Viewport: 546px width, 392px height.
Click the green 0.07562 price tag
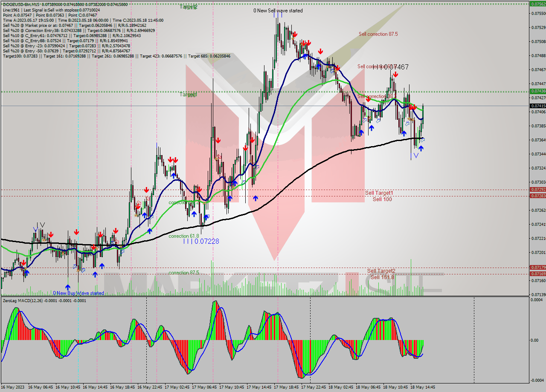[537, 4]
